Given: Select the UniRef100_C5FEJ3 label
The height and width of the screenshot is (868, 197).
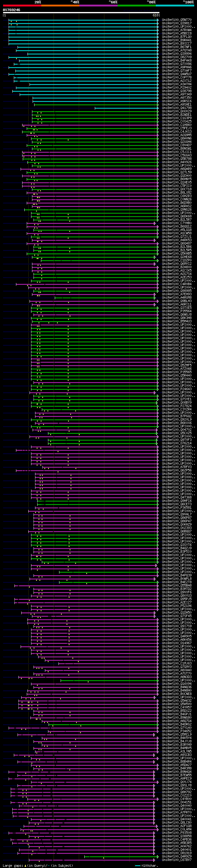Looking at the screenshot, I should [177, 128].
